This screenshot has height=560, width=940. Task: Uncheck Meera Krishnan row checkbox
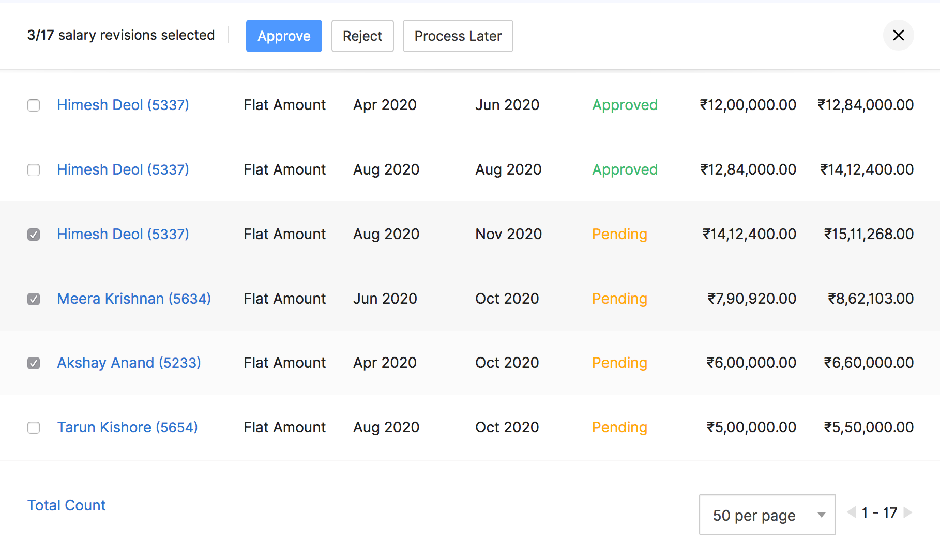coord(34,299)
